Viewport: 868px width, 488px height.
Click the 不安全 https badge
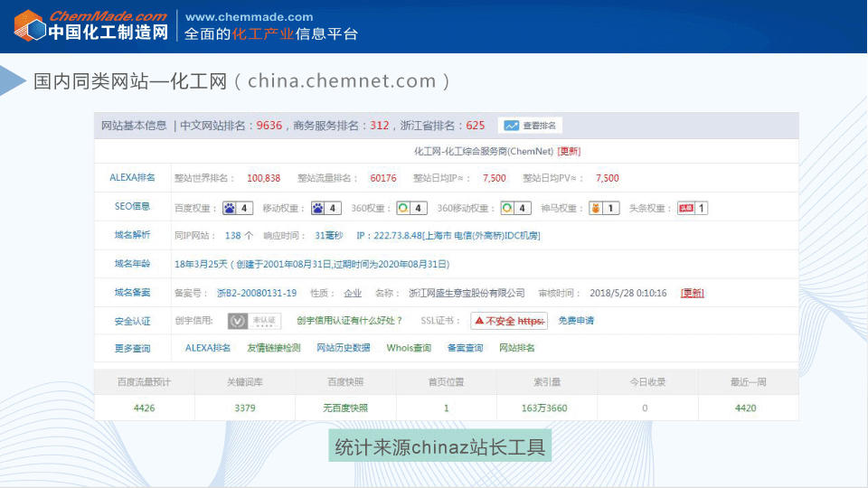pos(509,321)
